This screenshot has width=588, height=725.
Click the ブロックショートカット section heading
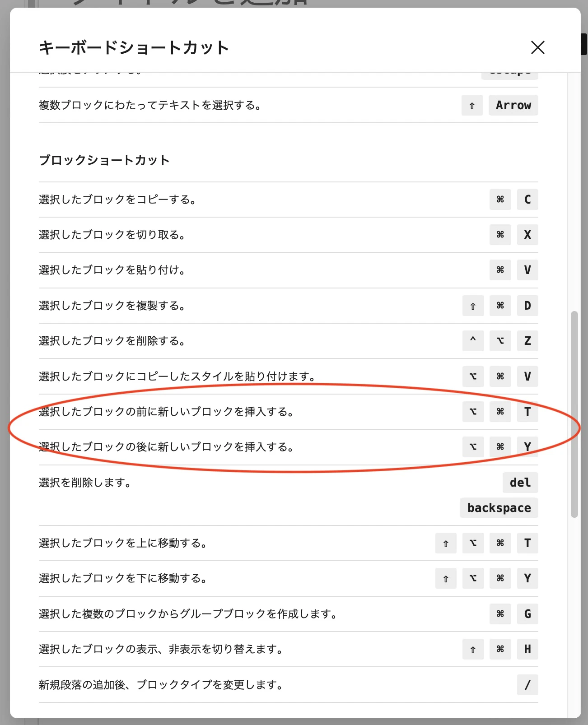click(104, 160)
